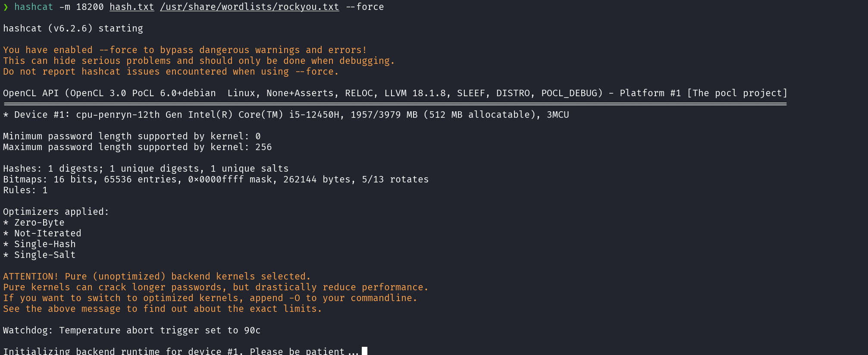Image resolution: width=868 pixels, height=355 pixels.
Task: Click the Optimizers applied heading
Action: [56, 212]
